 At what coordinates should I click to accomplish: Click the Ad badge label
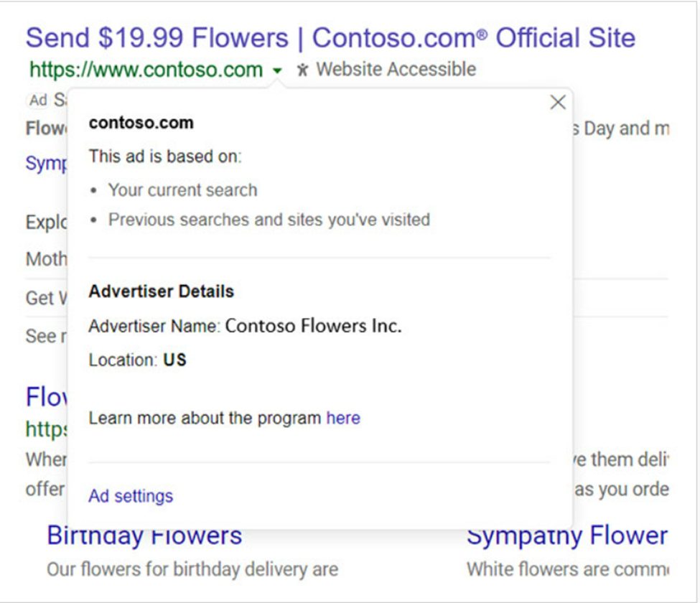coord(37,100)
